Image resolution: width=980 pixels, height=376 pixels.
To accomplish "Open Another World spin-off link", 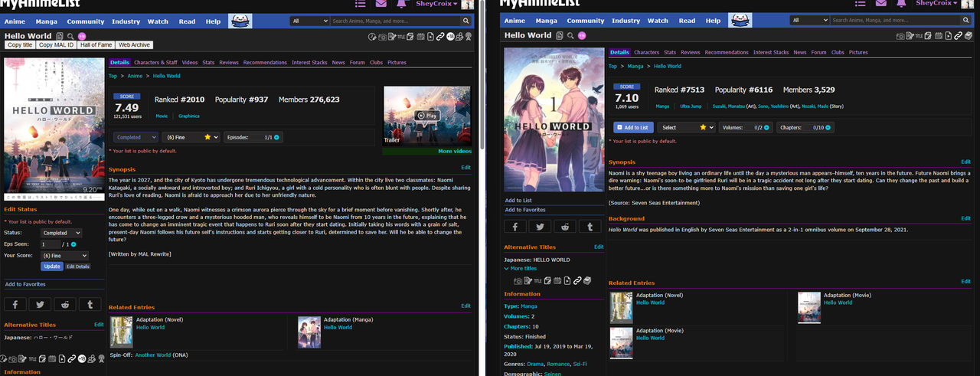I will pyautogui.click(x=152, y=355).
